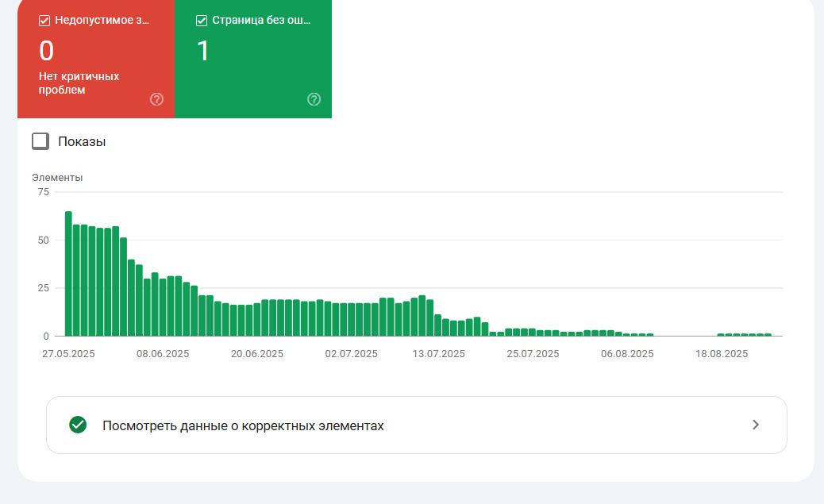Click the 13.07.2025 date label

pos(439,354)
